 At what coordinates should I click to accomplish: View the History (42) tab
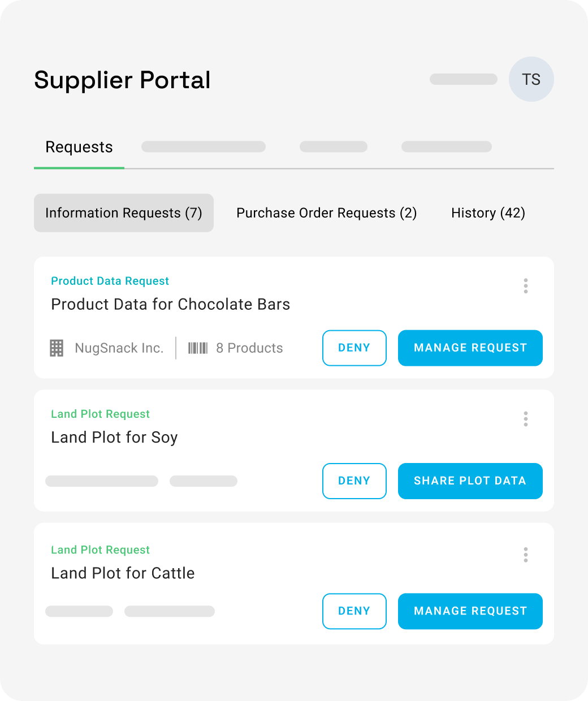(488, 213)
